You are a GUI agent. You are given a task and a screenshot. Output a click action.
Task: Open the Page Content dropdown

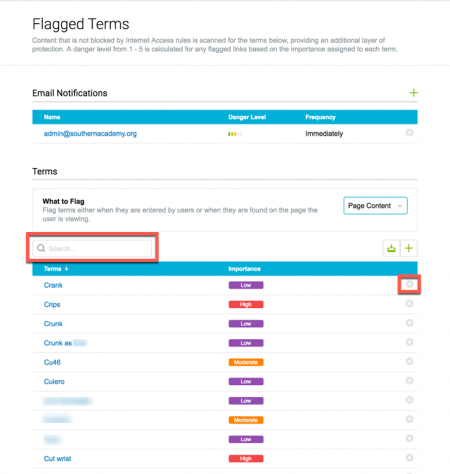pos(375,206)
